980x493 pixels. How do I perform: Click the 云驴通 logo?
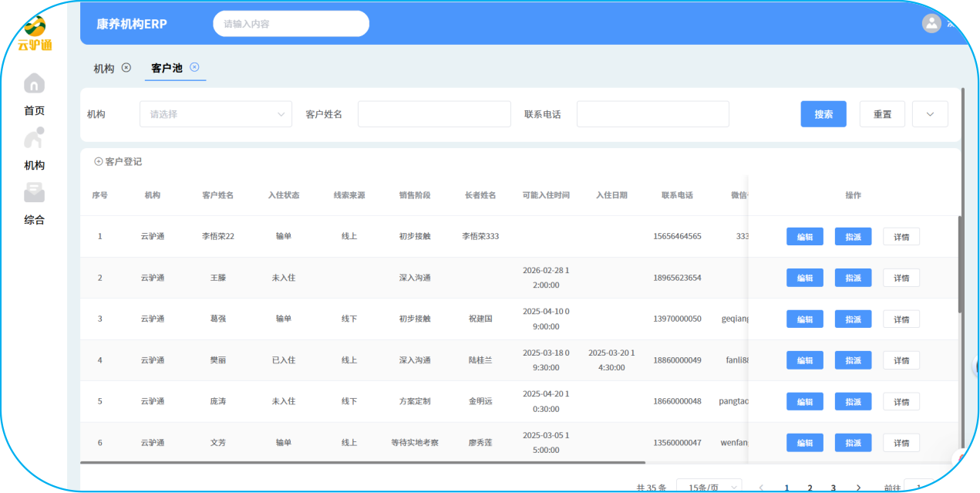point(35,34)
